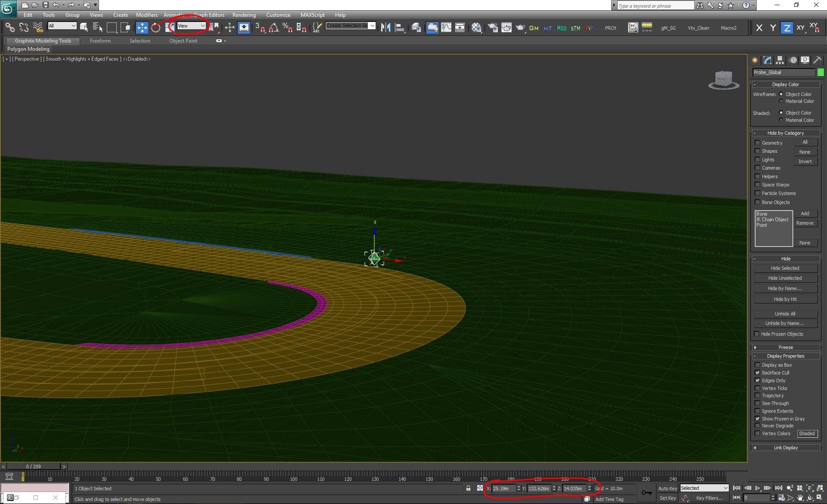Toggle the Angle Snap button
The width and height of the screenshot is (827, 504).
[x=274, y=28]
